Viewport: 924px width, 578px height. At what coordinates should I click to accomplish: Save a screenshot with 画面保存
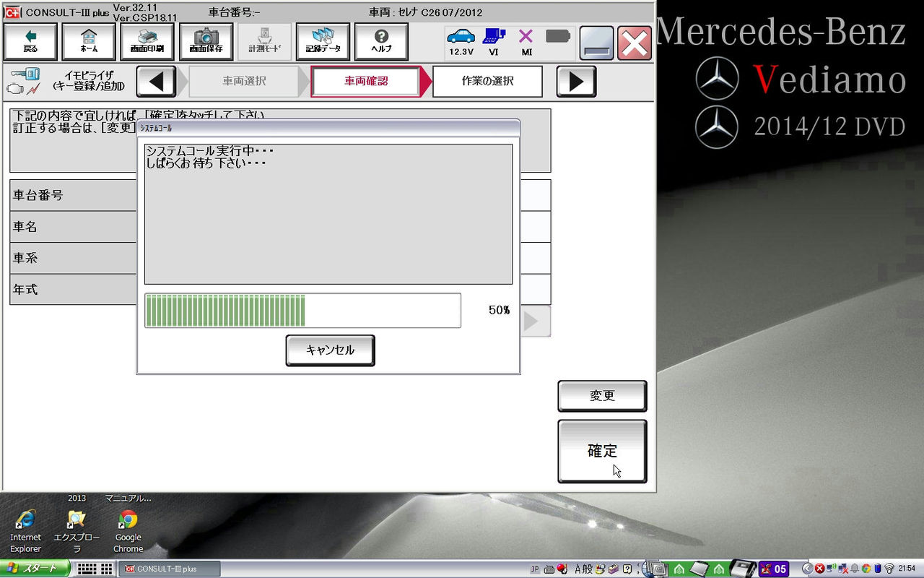point(206,42)
